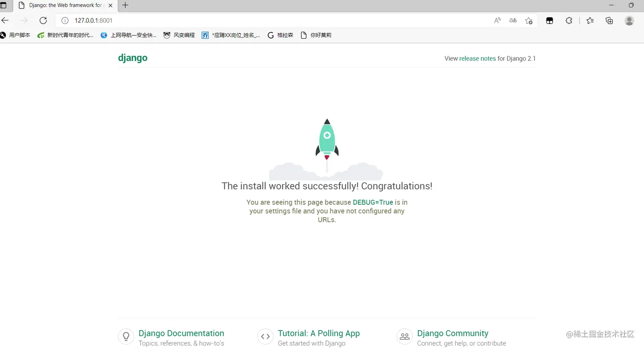
Task: Click "Connect, get help, or contribute" text
Action: pyautogui.click(x=462, y=343)
